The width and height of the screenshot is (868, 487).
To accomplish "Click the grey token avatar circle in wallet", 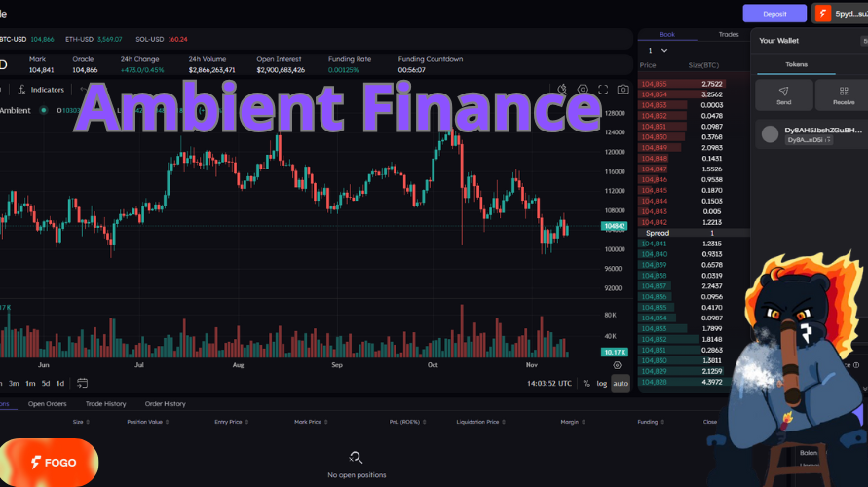I will (770, 134).
